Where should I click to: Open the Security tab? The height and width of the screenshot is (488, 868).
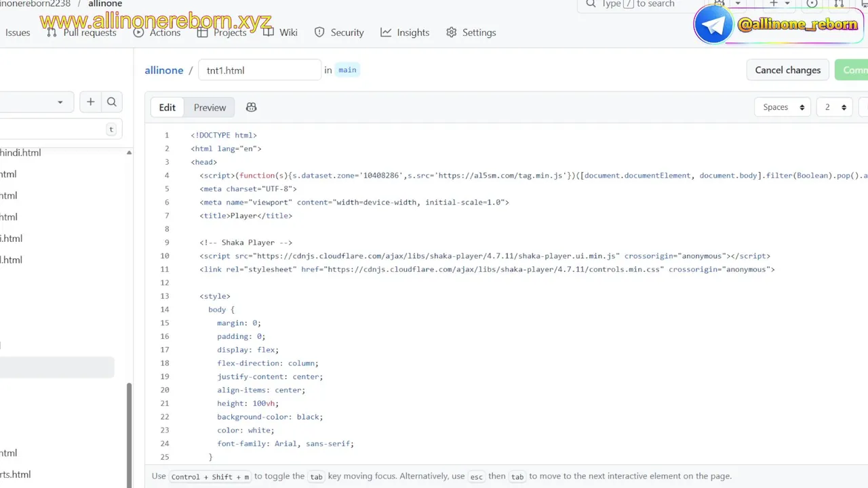click(340, 33)
